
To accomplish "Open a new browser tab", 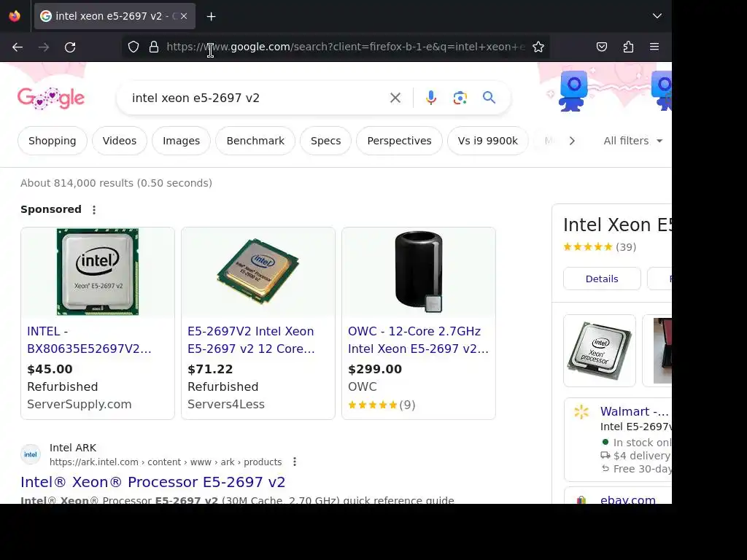I will (x=211, y=17).
